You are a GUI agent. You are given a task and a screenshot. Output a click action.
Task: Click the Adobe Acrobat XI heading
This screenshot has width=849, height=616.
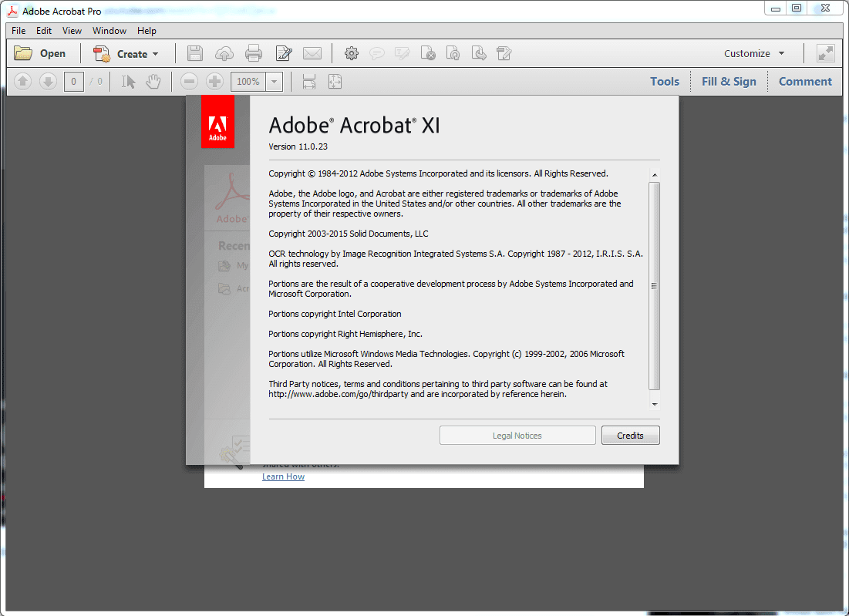354,125
